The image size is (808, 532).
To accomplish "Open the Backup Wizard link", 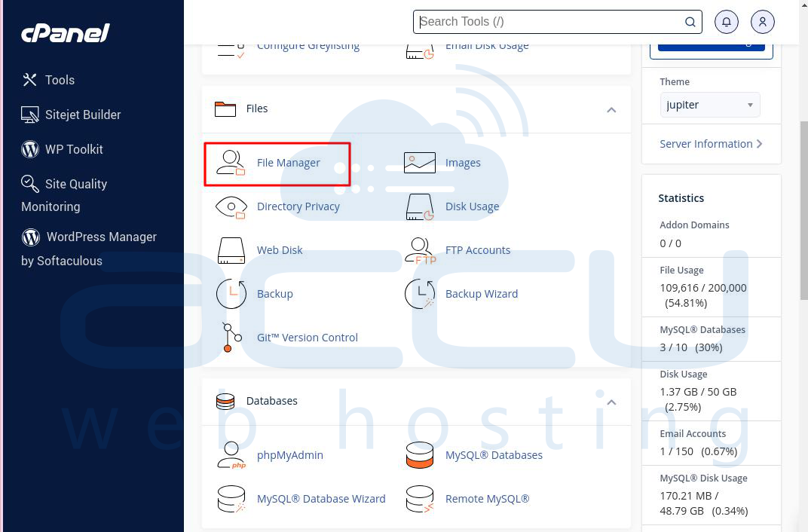I will click(482, 294).
